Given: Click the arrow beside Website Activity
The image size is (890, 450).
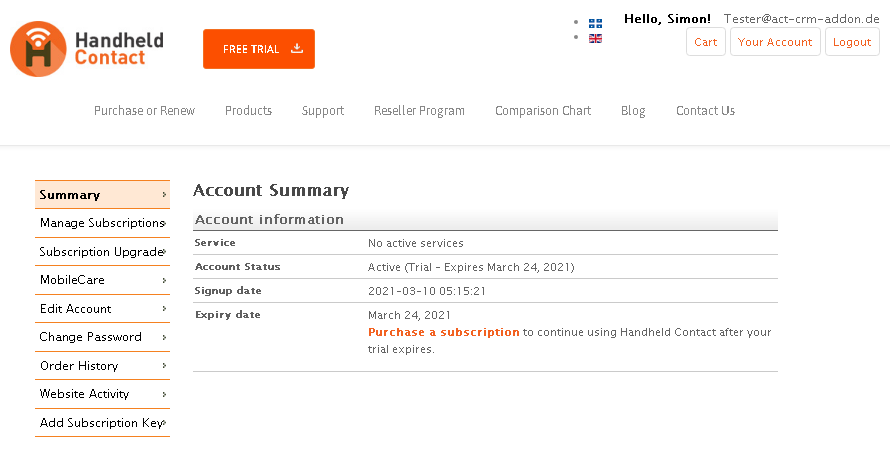Looking at the screenshot, I should 164,394.
